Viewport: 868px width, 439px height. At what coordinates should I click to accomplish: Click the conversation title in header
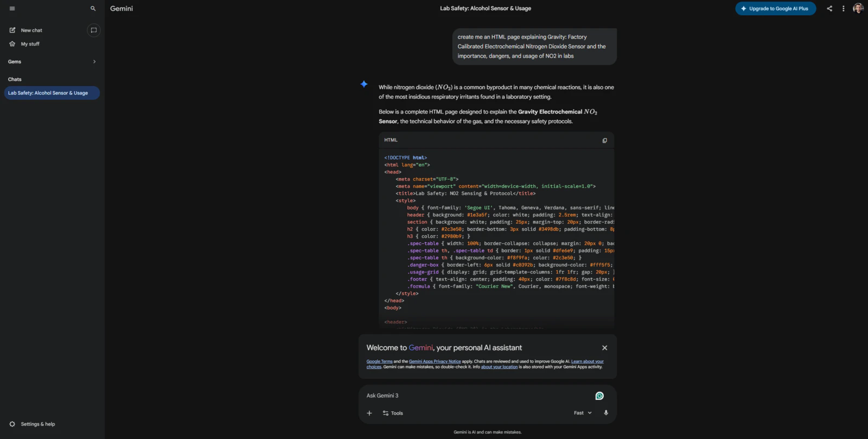tap(486, 9)
